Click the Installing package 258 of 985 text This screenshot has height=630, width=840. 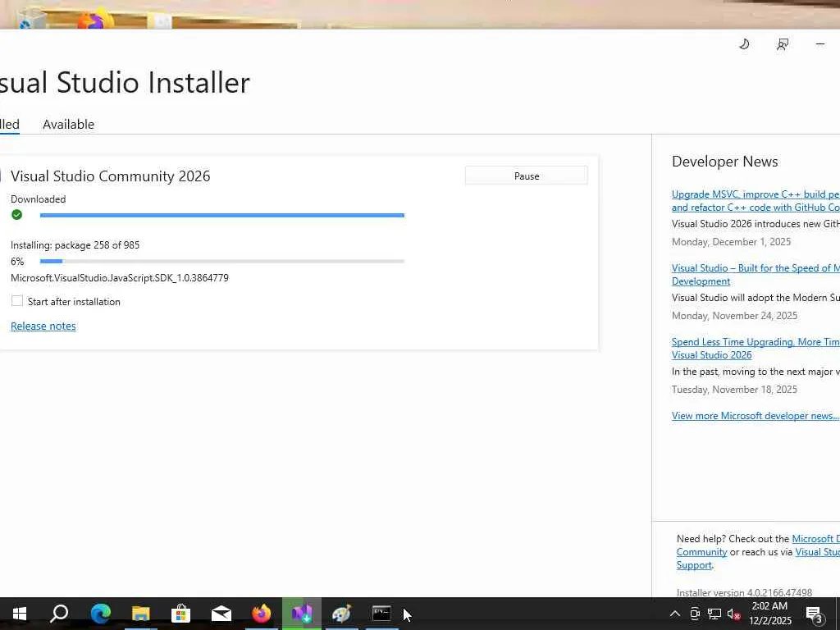(75, 244)
